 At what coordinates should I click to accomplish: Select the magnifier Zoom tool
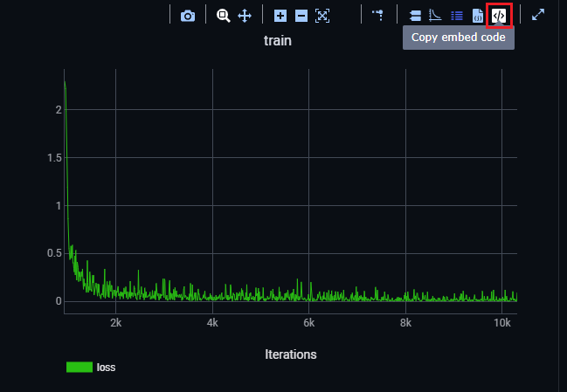(x=224, y=16)
